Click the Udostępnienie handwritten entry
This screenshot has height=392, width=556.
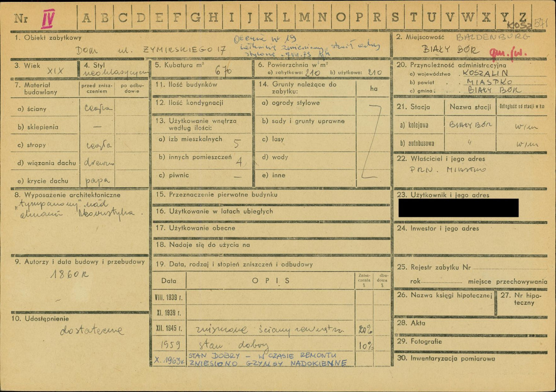pyautogui.click(x=92, y=330)
